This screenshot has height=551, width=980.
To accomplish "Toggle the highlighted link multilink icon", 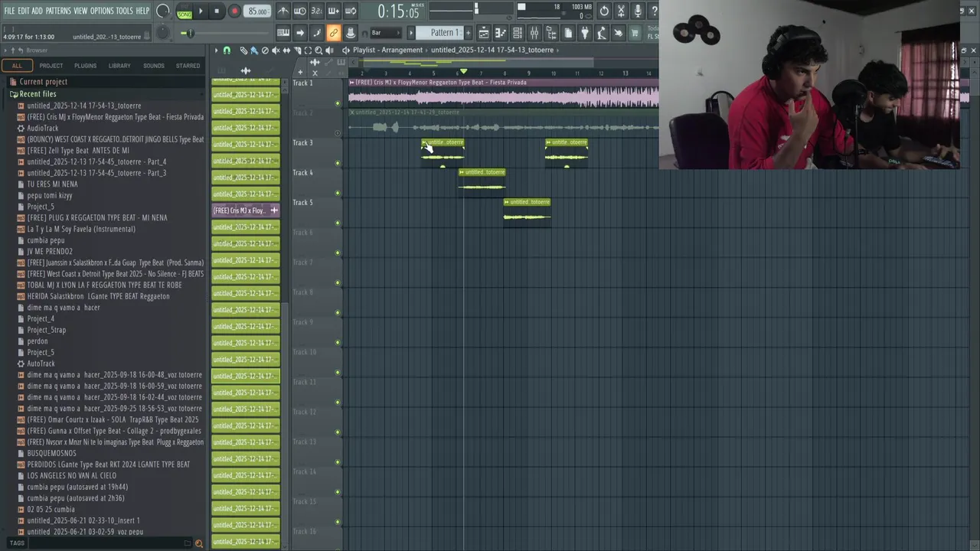I will pos(334,33).
